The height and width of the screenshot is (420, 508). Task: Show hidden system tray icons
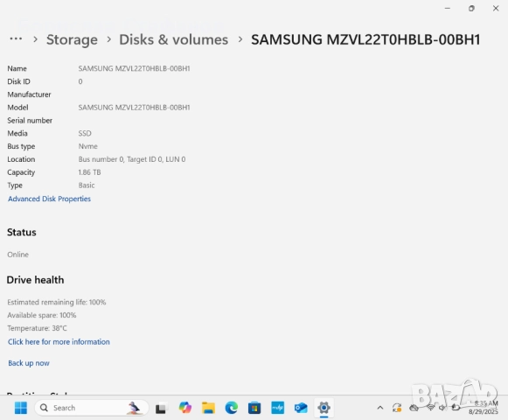coord(380,408)
